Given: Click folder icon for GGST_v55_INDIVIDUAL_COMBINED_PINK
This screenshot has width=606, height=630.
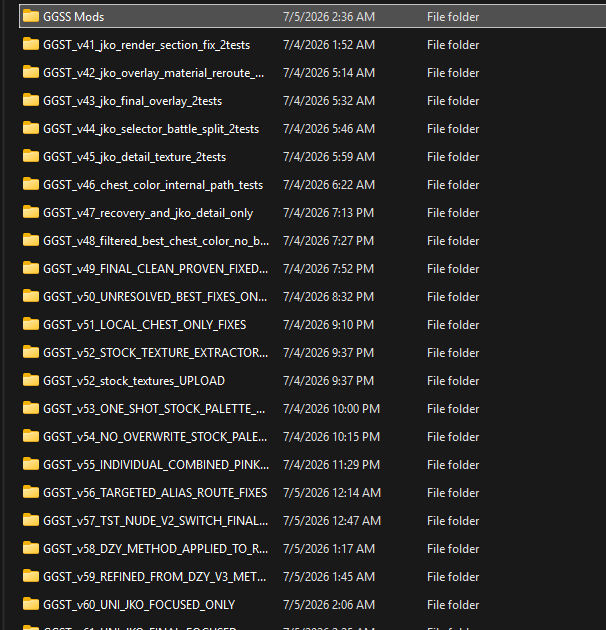Looking at the screenshot, I should click(x=31, y=464).
